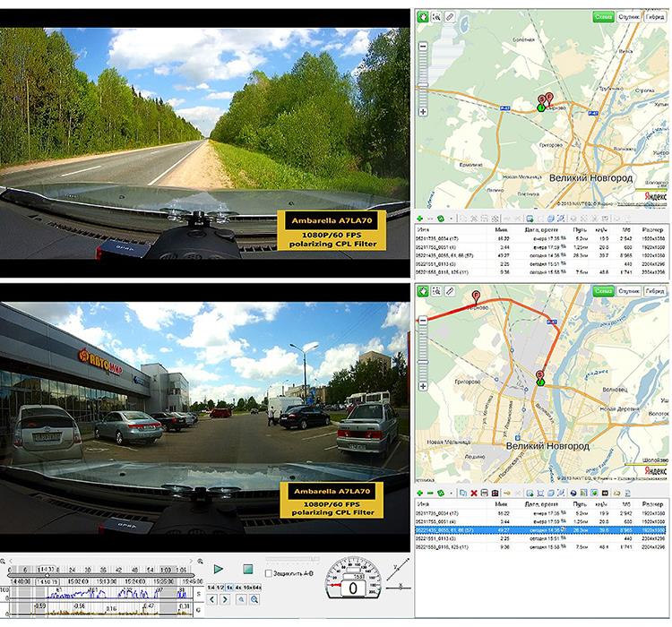This screenshot has width=672, height=627.
Task: Sort lower list by Путь column header
Action: [580, 504]
